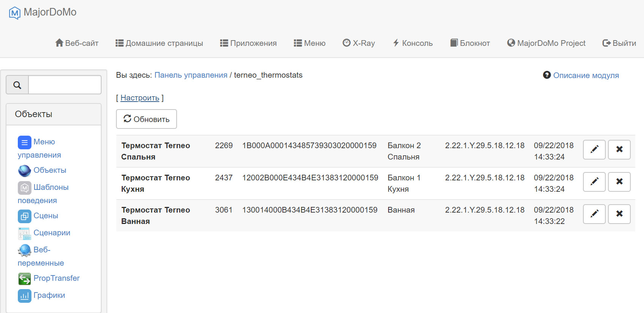This screenshot has height=313, width=644.
Task: Open the Приложения menu
Action: (248, 43)
